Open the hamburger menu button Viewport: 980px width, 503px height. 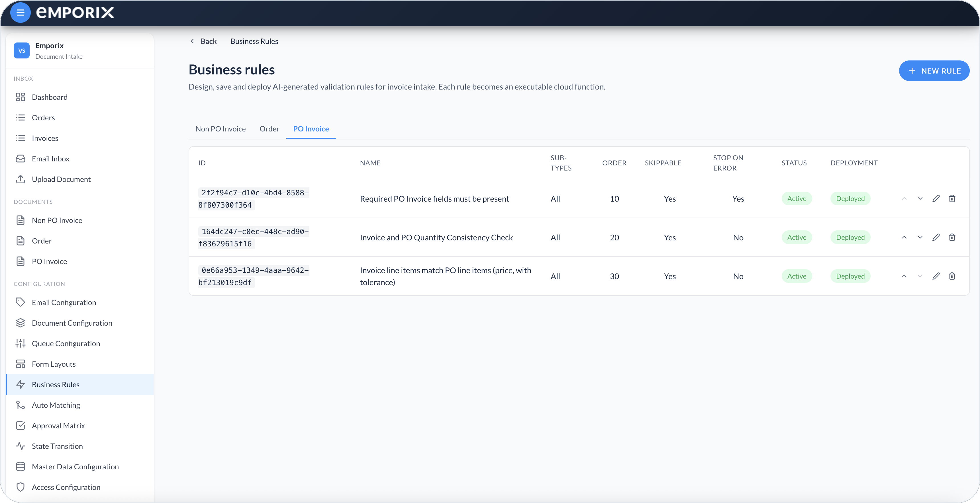[x=20, y=13]
